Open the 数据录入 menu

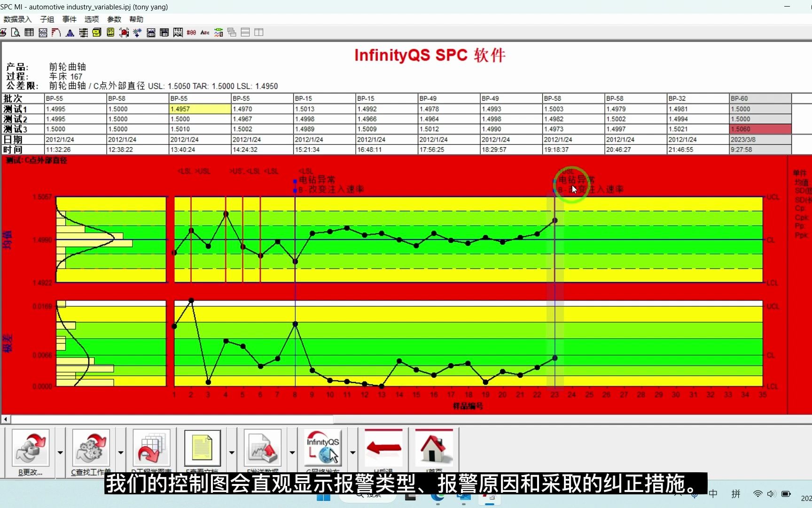tap(17, 19)
